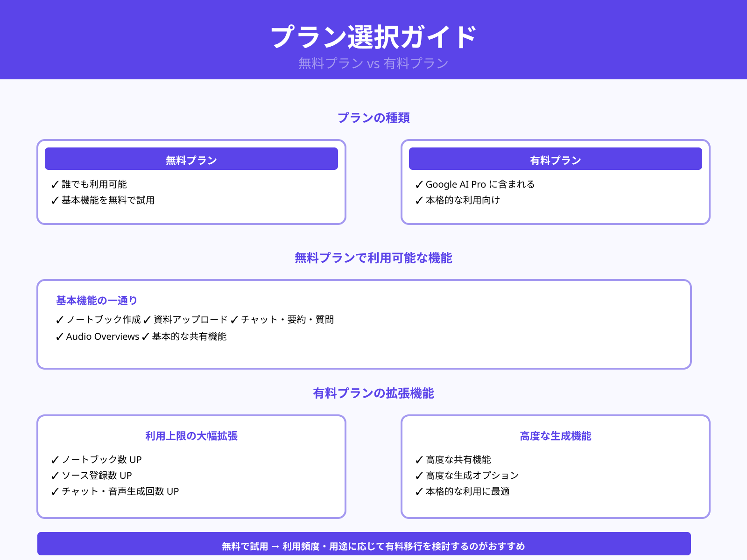This screenshot has width=747, height=560.
Task: Click the 有料プランの拡張機能 heading
Action: [373, 393]
